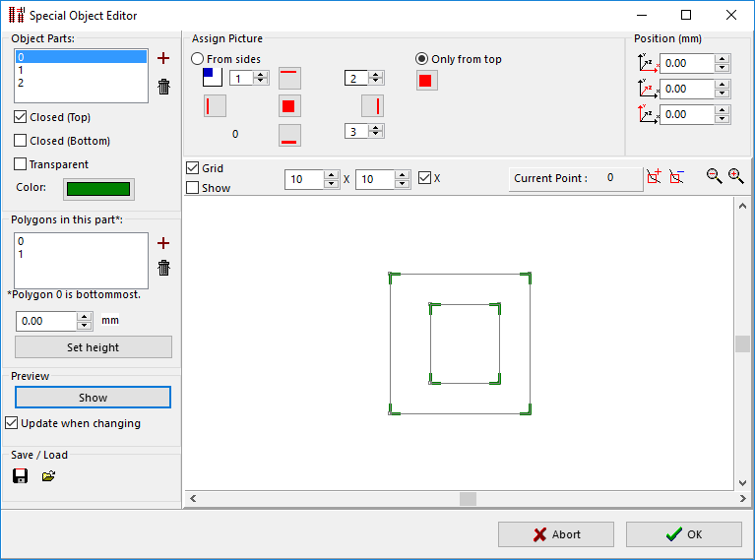Viewport: 755px width, 560px height.
Task: Click the Abort button
Action: tap(555, 534)
